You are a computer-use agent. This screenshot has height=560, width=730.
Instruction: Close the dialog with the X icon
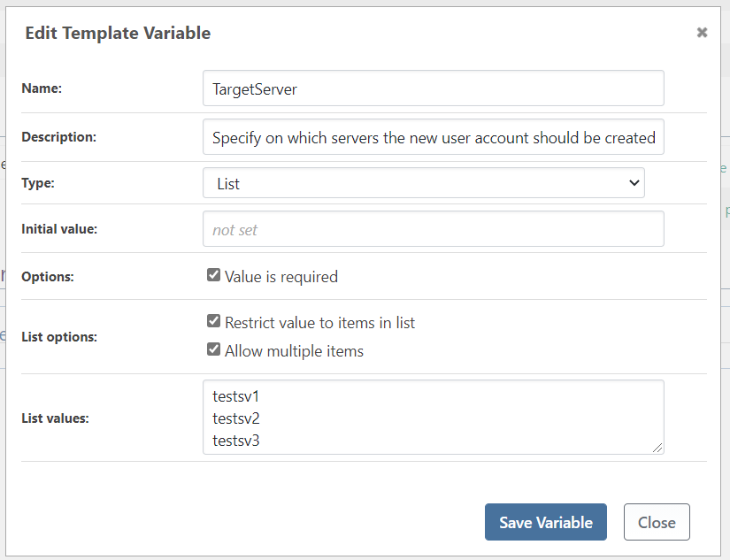click(702, 33)
